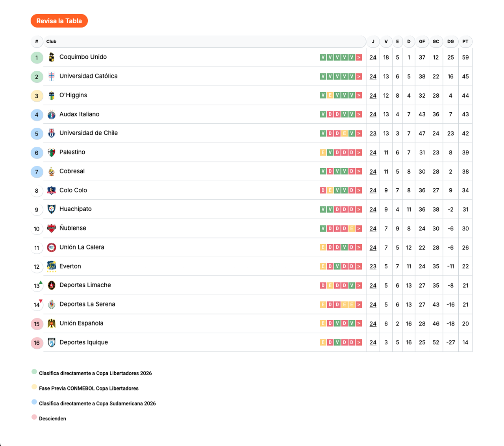Click the Deportes Iquique club crest

click(x=52, y=342)
